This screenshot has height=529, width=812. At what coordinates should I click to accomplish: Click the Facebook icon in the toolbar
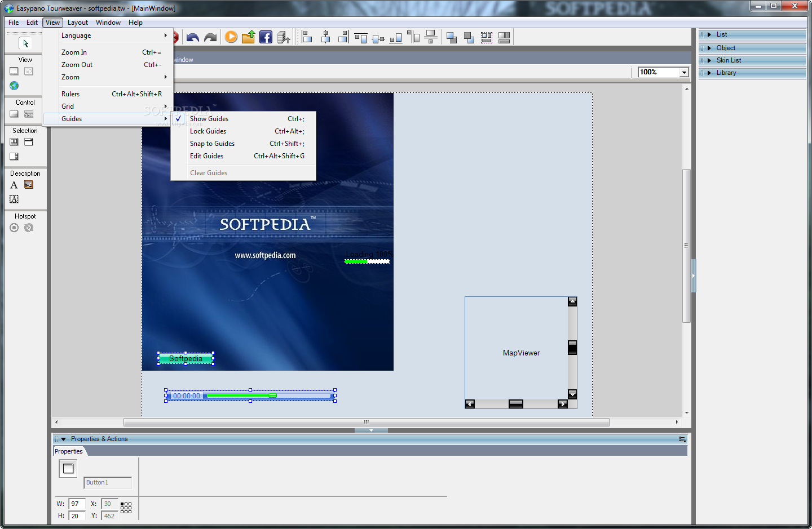[266, 37]
